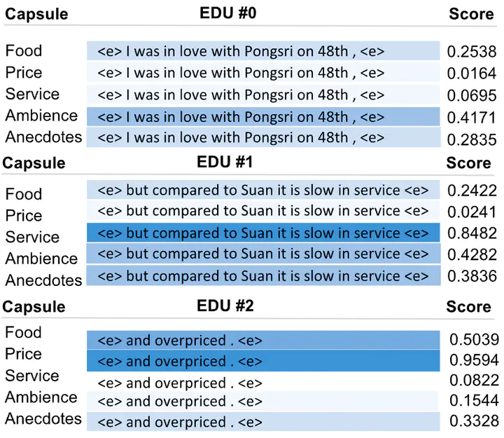504x438 pixels.
Task: Click the score value 0.8482
Action: click(472, 233)
